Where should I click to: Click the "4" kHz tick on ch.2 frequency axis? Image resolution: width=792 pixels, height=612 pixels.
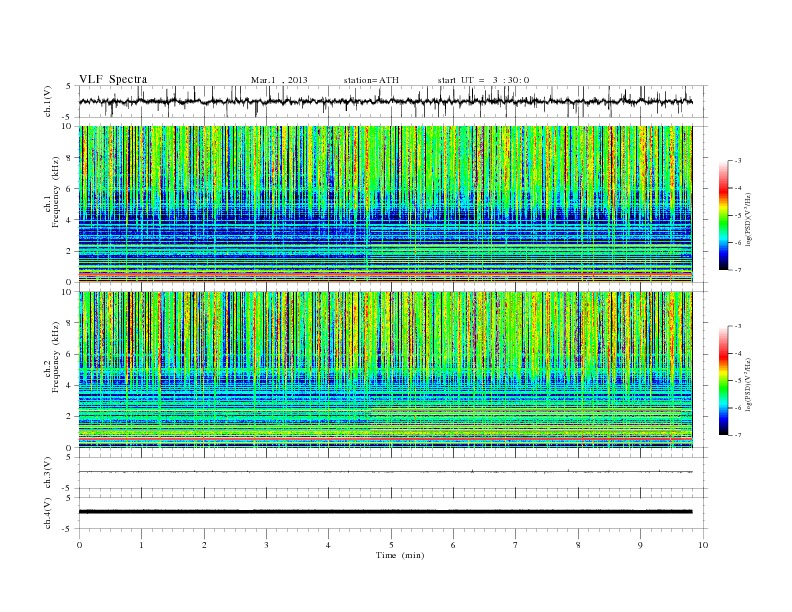[x=70, y=385]
